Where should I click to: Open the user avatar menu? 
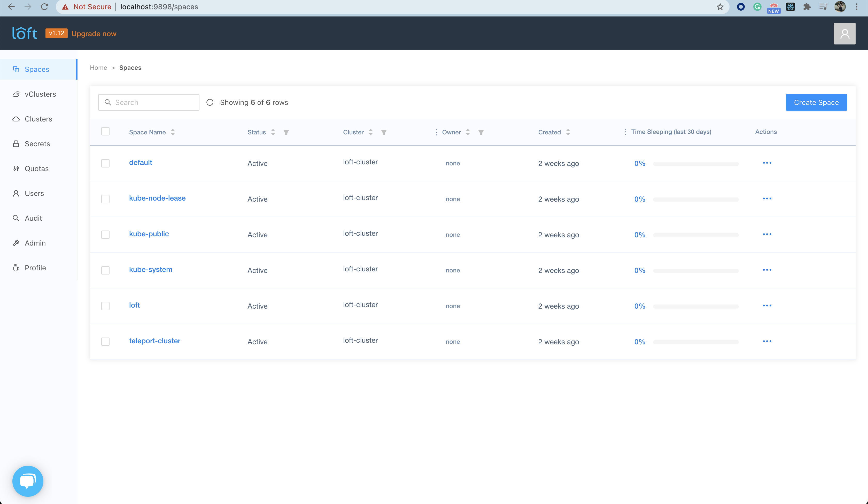point(844,33)
